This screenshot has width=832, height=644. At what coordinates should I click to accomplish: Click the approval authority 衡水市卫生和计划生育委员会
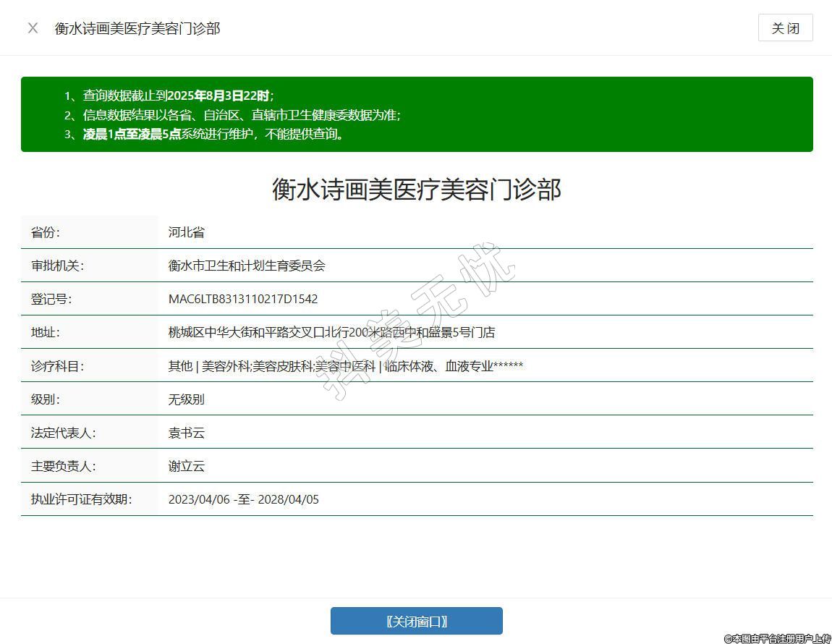coord(247,266)
